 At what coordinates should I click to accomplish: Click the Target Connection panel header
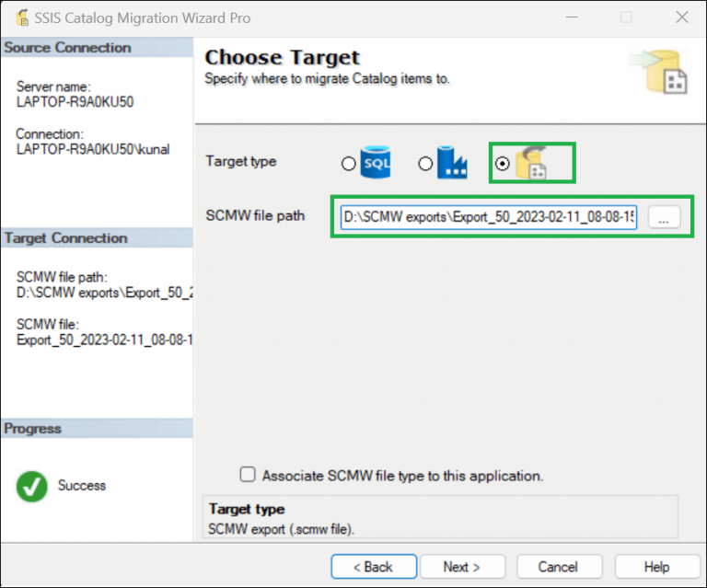(97, 238)
